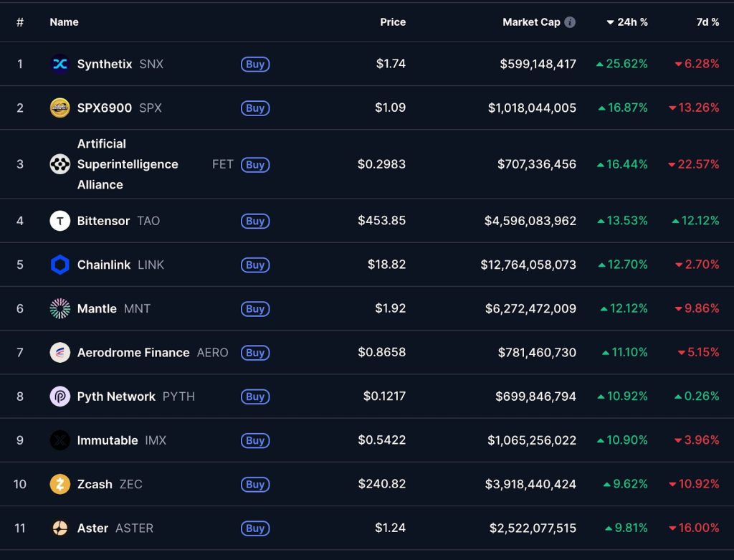Click the Buy button for Zcash
Viewport: 734px width, 560px height.
[255, 484]
